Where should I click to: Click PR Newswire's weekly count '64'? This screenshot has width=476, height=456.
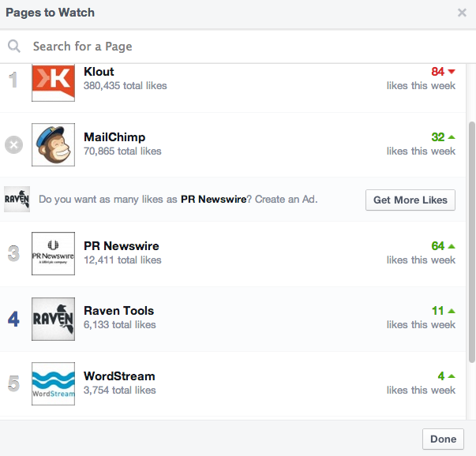point(438,246)
